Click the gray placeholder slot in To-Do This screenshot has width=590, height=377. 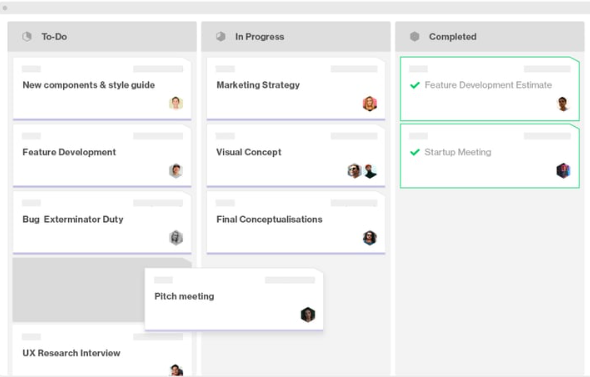point(78,290)
